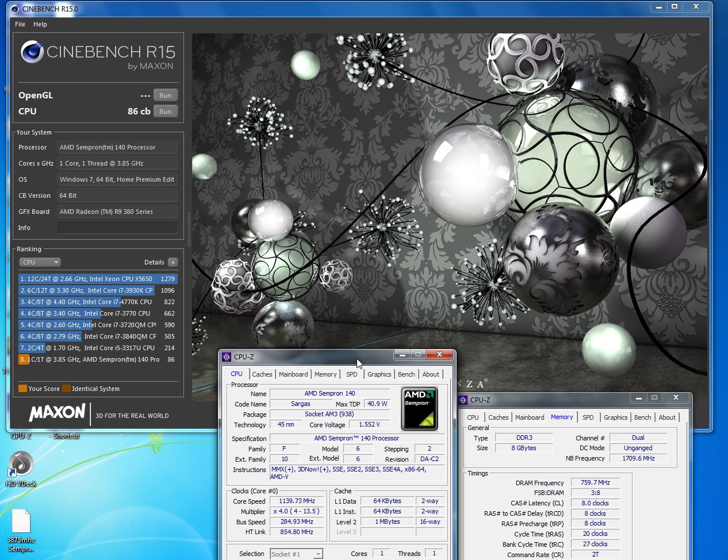Viewport: 728px width, 560px height.
Task: Select ranking row Intel Core i5-3317U
Action: tap(98, 348)
